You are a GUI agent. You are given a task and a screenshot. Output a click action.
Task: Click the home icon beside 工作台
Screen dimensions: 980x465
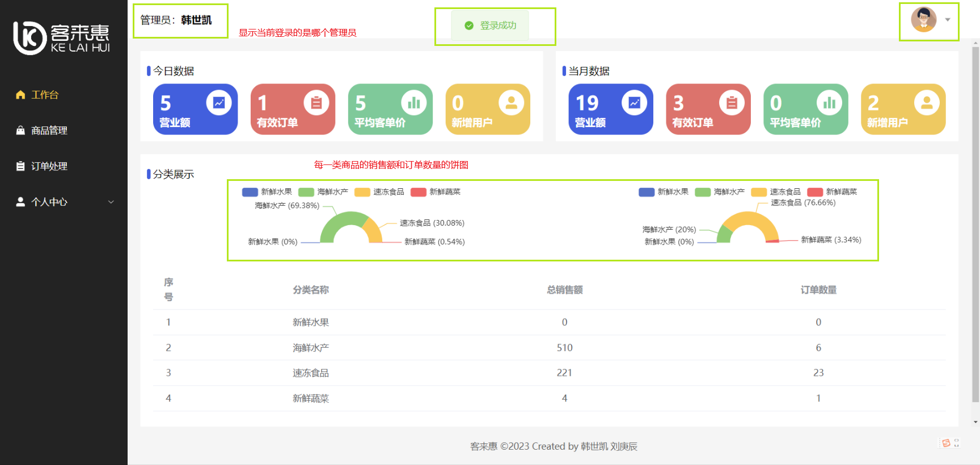coord(20,95)
